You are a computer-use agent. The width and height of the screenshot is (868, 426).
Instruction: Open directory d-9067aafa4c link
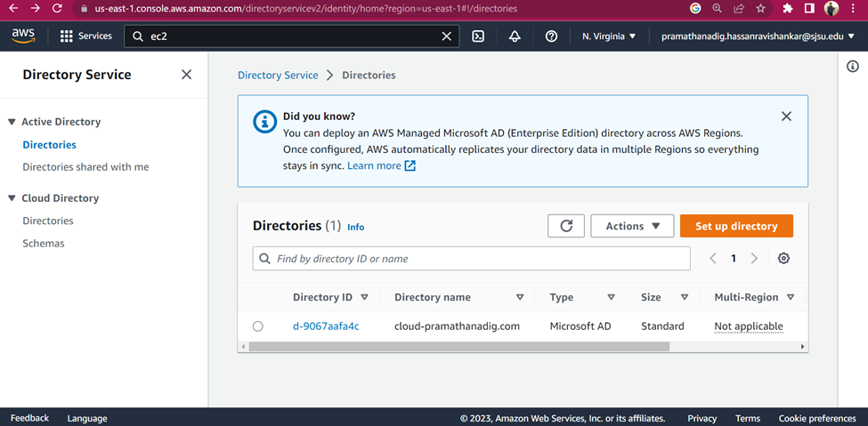tap(326, 326)
